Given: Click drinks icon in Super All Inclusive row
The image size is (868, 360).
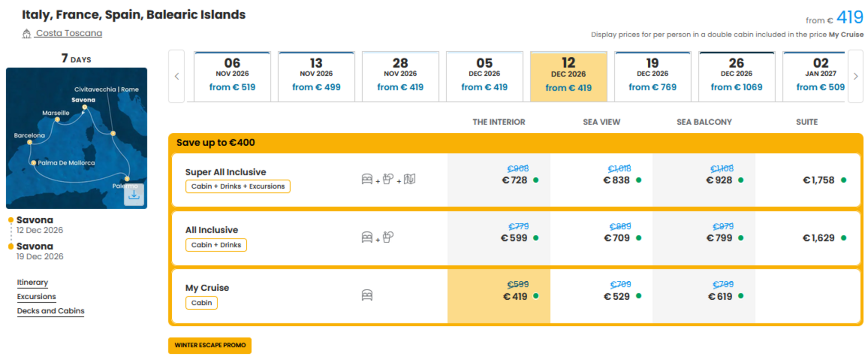Looking at the screenshot, I should click(388, 179).
